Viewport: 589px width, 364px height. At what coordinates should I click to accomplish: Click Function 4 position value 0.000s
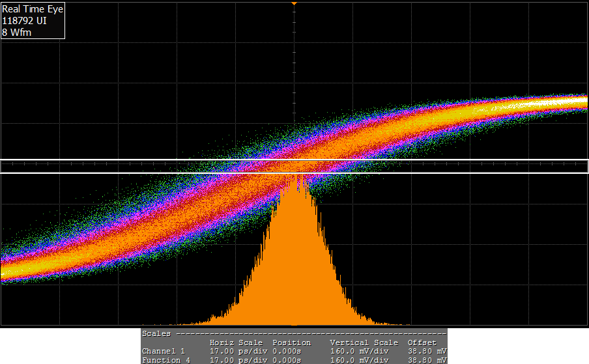287,359
